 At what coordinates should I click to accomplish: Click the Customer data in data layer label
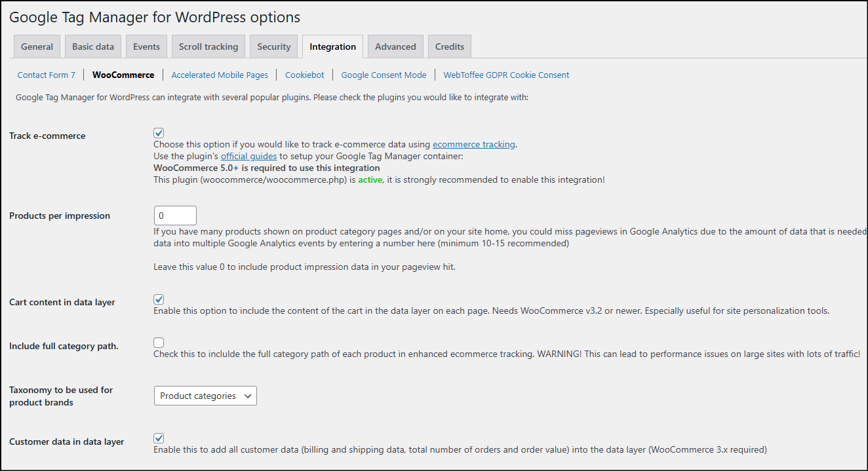[67, 442]
